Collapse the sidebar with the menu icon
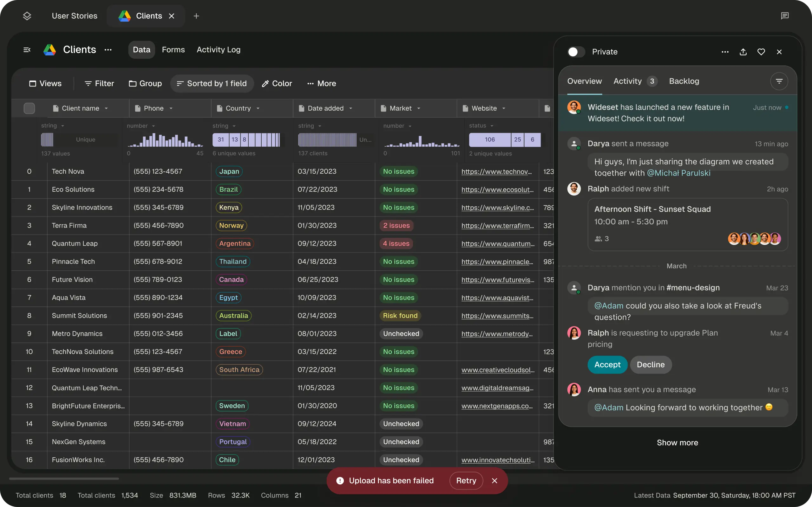 coord(27,50)
